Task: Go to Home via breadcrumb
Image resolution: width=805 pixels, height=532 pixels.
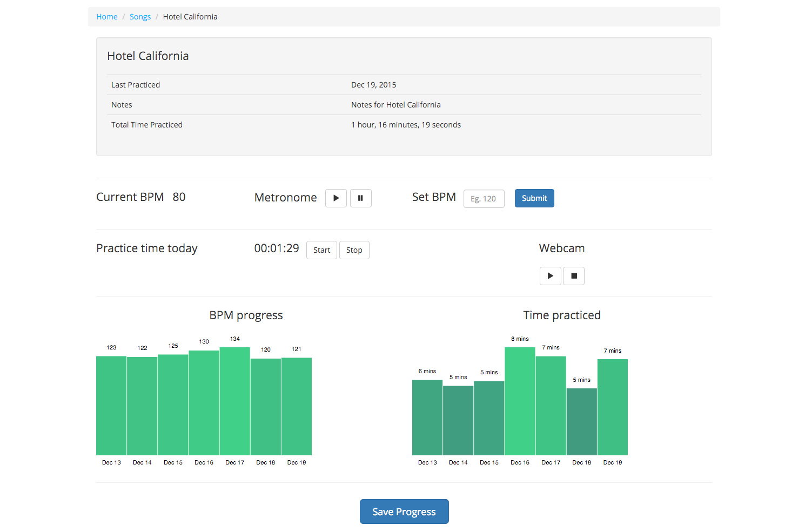Action: click(x=107, y=17)
